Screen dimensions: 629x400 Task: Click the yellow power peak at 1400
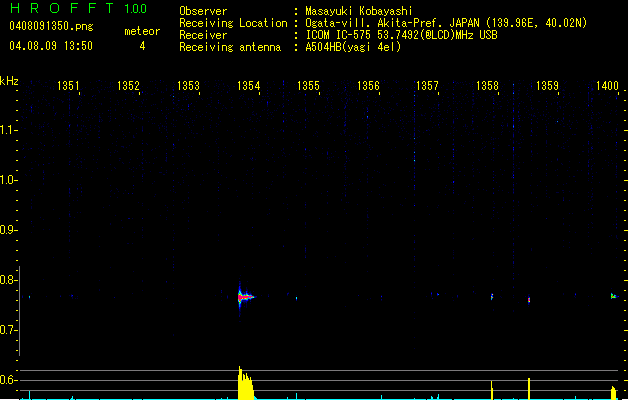click(x=613, y=393)
